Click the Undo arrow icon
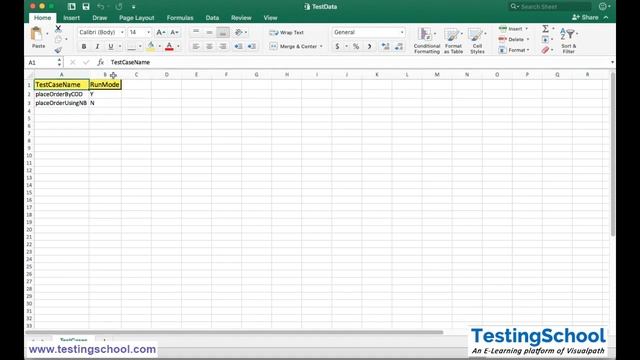 (x=101, y=7)
